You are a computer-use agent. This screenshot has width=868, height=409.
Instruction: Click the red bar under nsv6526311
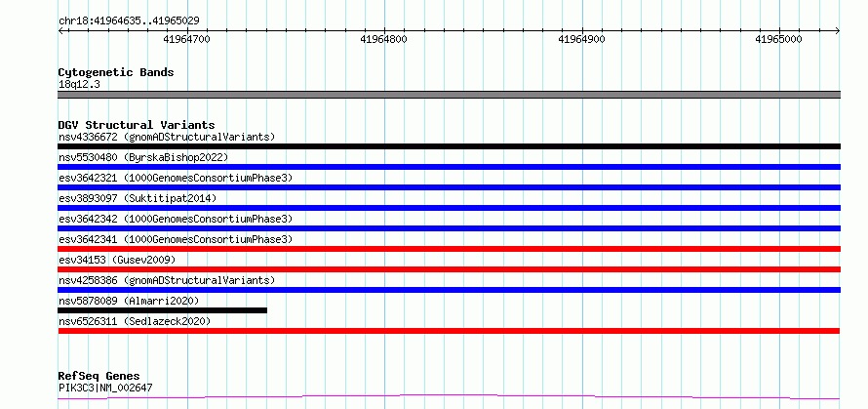click(449, 331)
